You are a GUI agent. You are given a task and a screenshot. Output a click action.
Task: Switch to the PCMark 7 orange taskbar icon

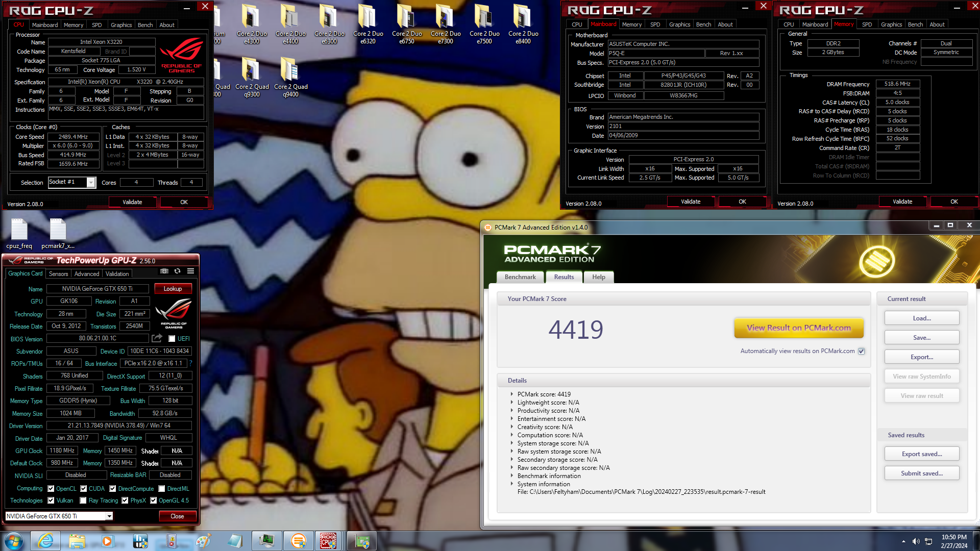pos(299,541)
